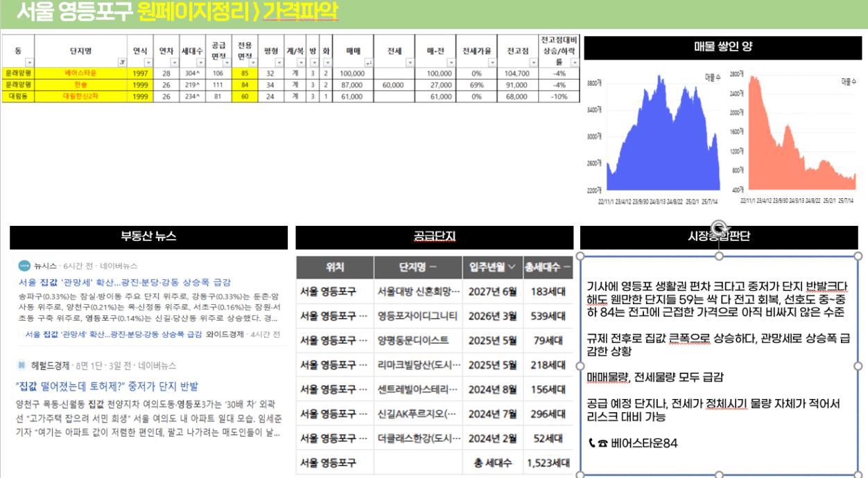Viewport: 868px width, 478px height.
Task: Click the left-middle resize handle of text box
Action: coord(580,366)
